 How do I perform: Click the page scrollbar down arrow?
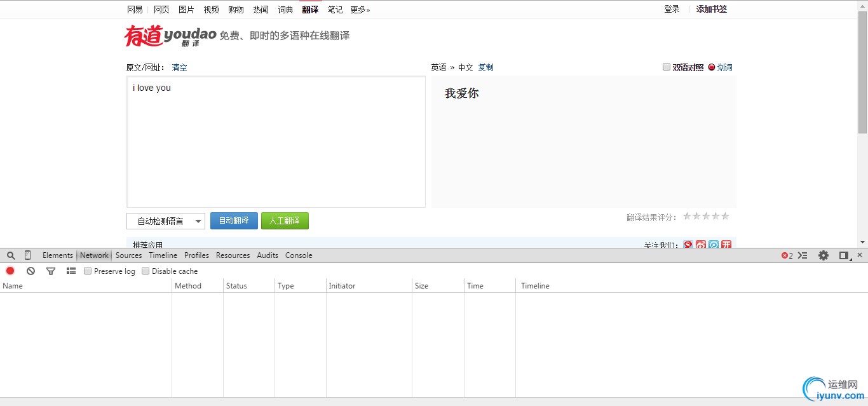pyautogui.click(x=862, y=242)
